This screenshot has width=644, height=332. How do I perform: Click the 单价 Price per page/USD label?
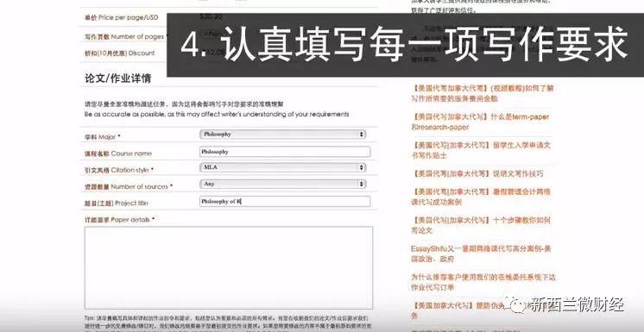pyautogui.click(x=121, y=17)
